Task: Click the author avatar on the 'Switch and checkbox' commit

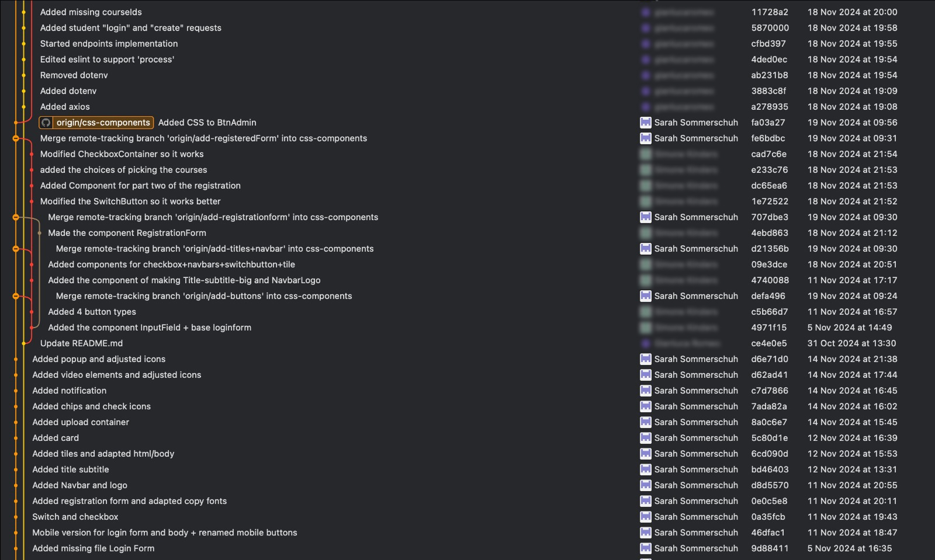Action: (x=645, y=517)
